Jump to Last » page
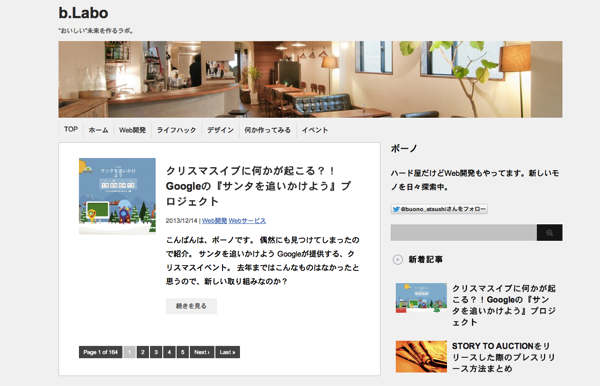600x386 pixels. [x=228, y=352]
